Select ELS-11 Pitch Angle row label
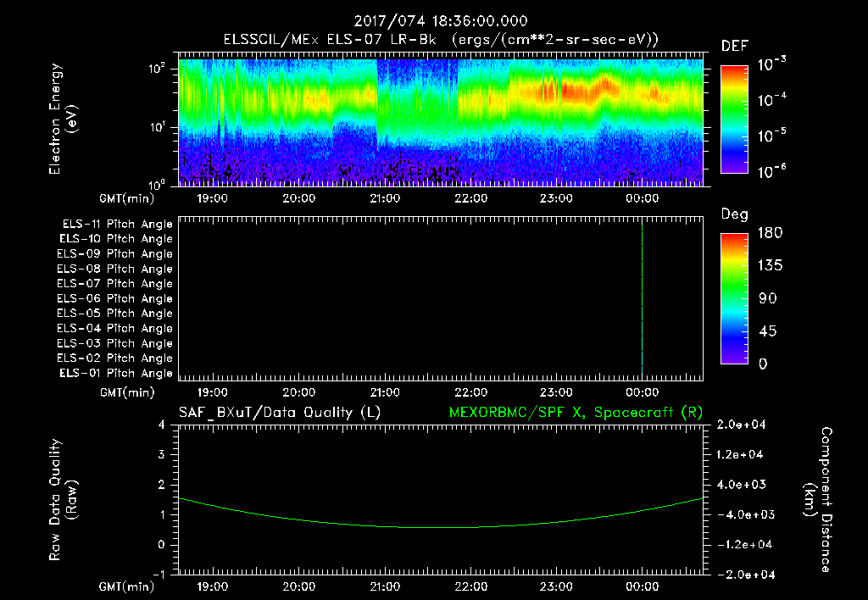Screen dimensions: 868x600 click(117, 225)
